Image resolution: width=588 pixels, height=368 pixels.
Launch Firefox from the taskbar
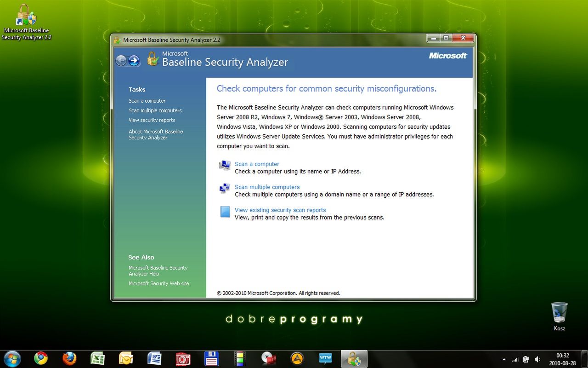pyautogui.click(x=69, y=358)
